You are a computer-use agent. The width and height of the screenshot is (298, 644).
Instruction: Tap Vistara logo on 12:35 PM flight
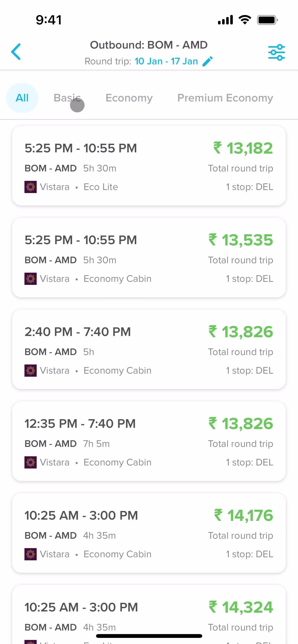(x=31, y=462)
